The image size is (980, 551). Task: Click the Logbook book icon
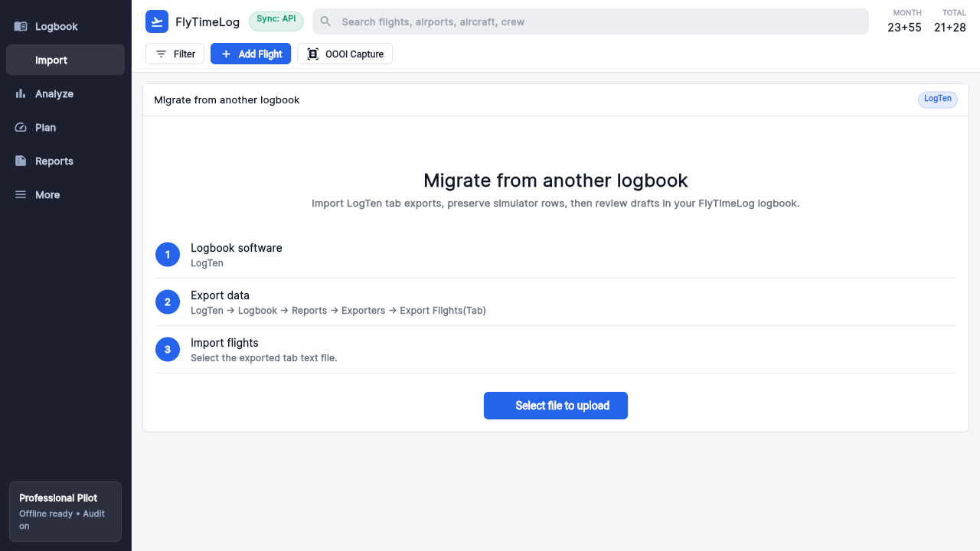(21, 26)
